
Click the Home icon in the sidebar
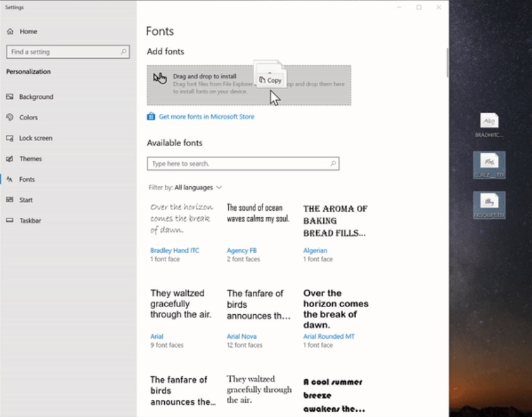click(10, 32)
